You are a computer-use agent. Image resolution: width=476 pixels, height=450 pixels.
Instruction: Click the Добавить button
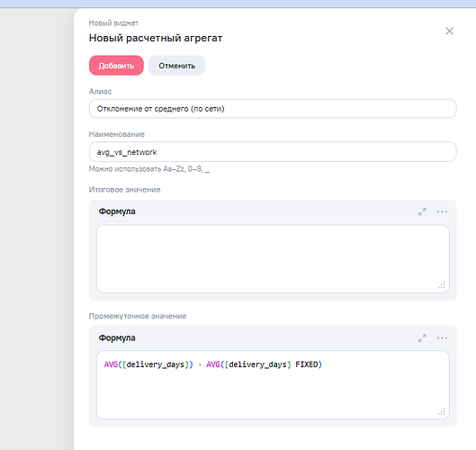[116, 66]
